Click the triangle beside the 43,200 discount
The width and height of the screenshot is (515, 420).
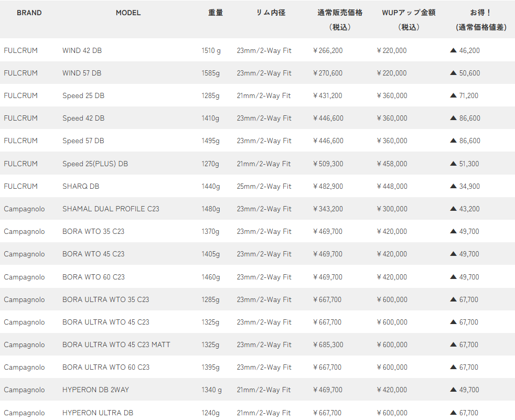pos(454,209)
